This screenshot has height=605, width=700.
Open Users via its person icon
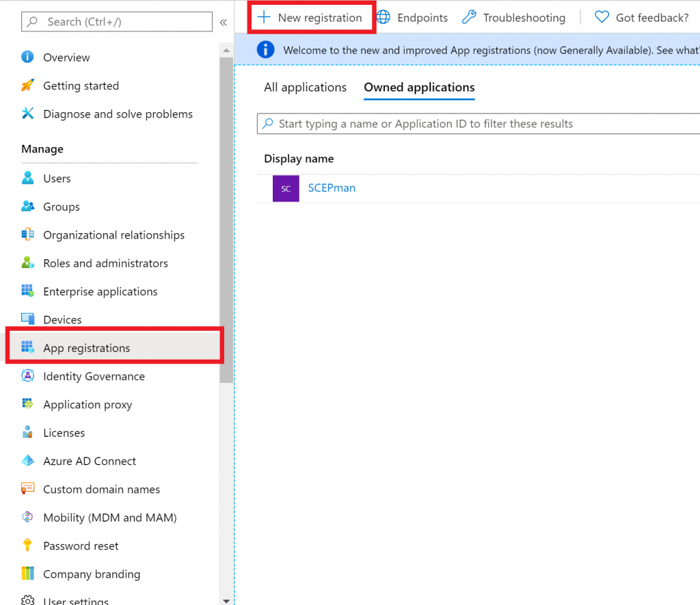[x=27, y=178]
